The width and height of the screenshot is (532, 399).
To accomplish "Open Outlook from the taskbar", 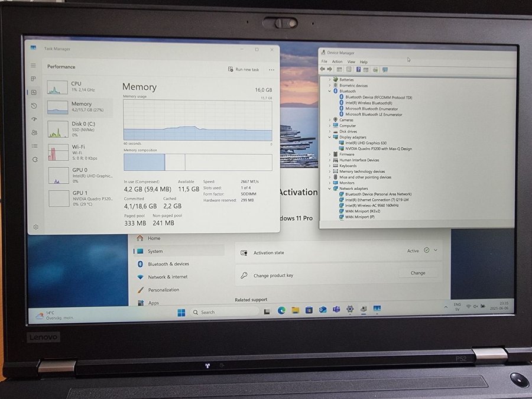I will point(323,309).
